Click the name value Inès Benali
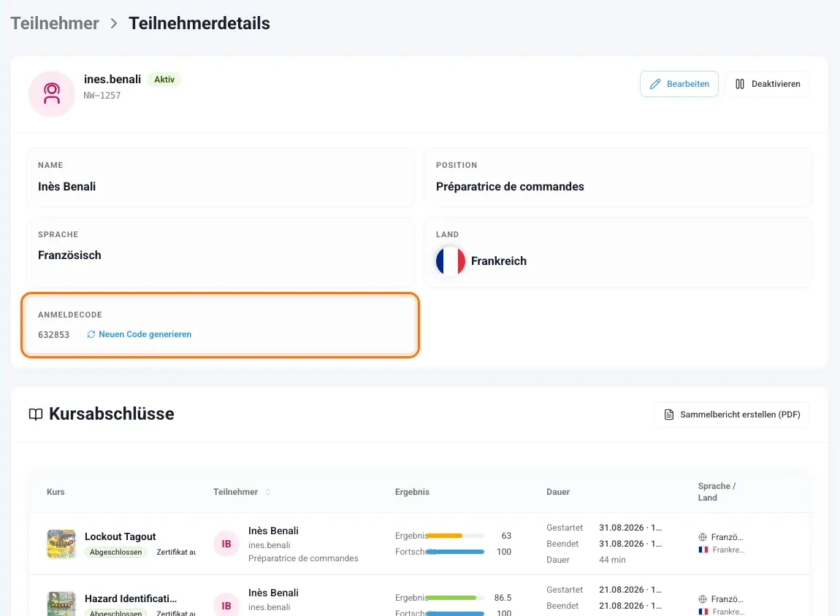Screen dimensions: 840x616 (x=67, y=186)
